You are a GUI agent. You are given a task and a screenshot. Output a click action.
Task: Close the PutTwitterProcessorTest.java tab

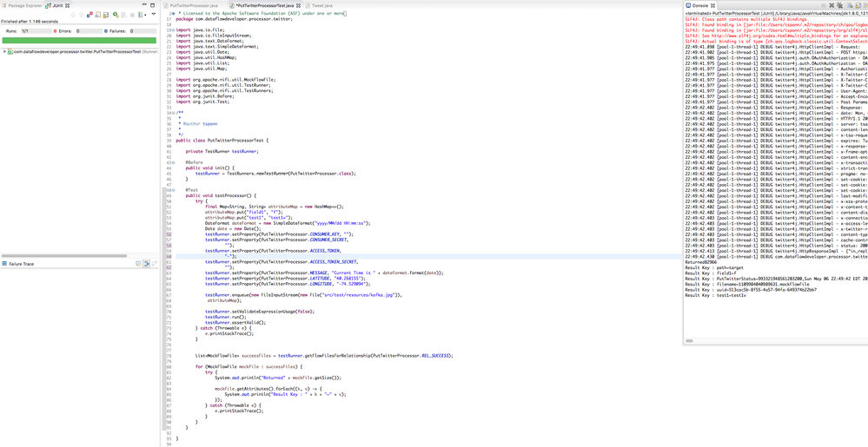point(299,5)
